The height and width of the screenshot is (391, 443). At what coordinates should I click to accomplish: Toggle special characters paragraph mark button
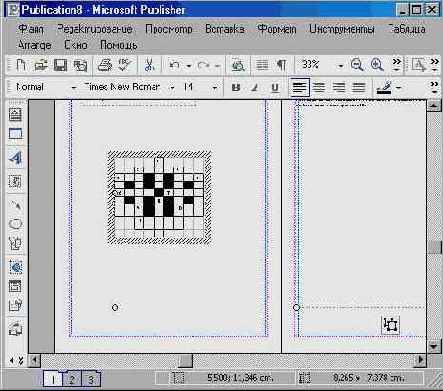point(281,65)
